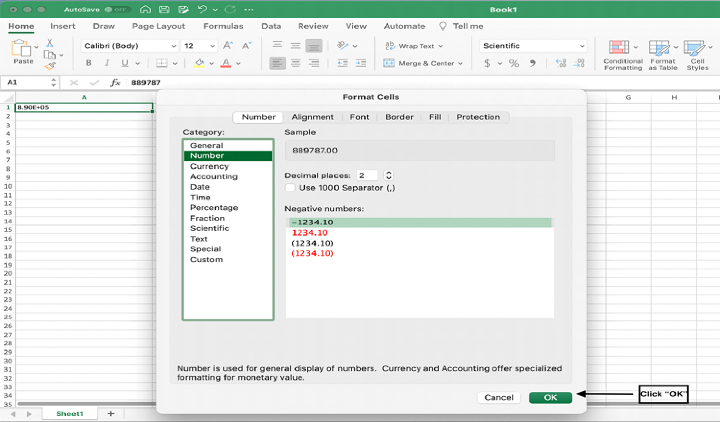Switch to the Alignment tab in dialog

312,117
